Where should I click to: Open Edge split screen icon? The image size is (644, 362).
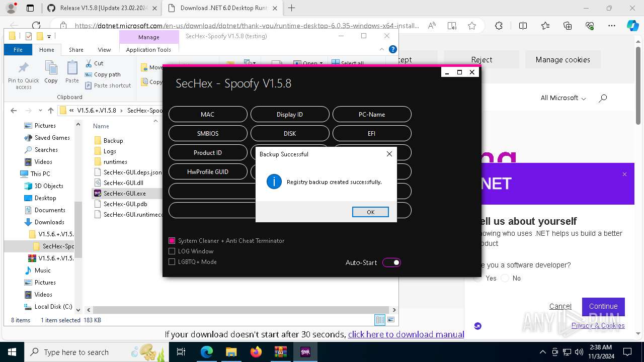click(523, 26)
